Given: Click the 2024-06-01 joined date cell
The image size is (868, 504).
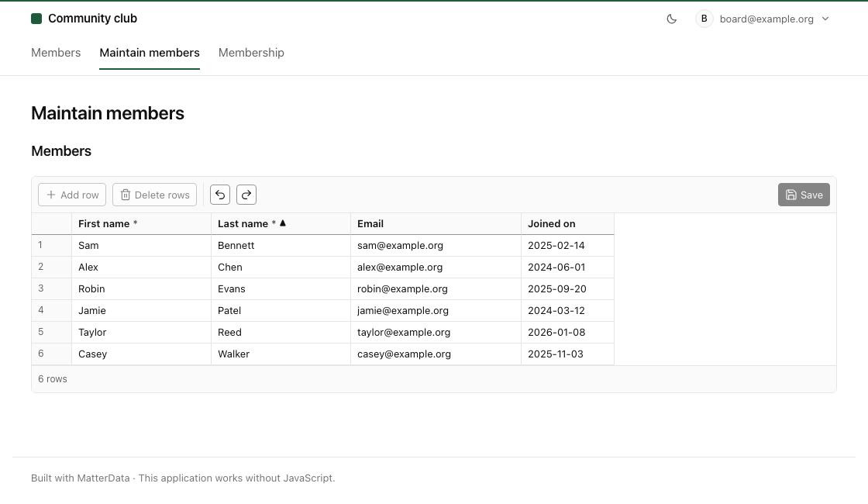Looking at the screenshot, I should (567, 267).
